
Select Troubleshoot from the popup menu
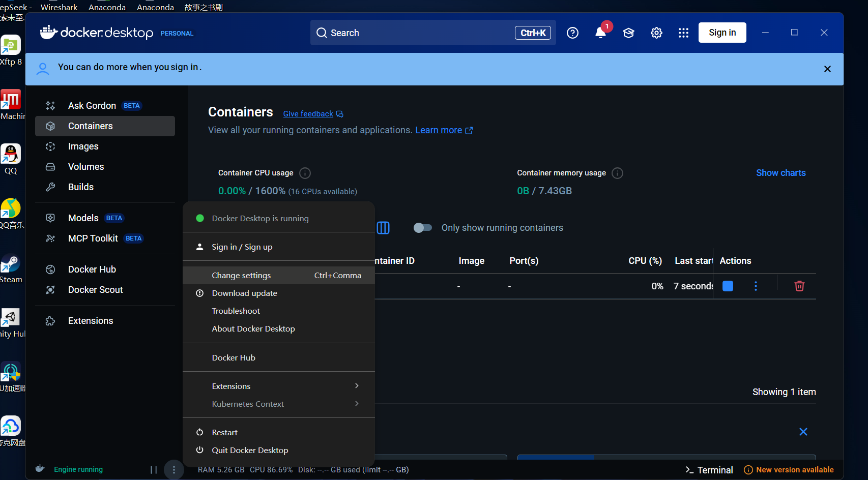pos(279,311)
